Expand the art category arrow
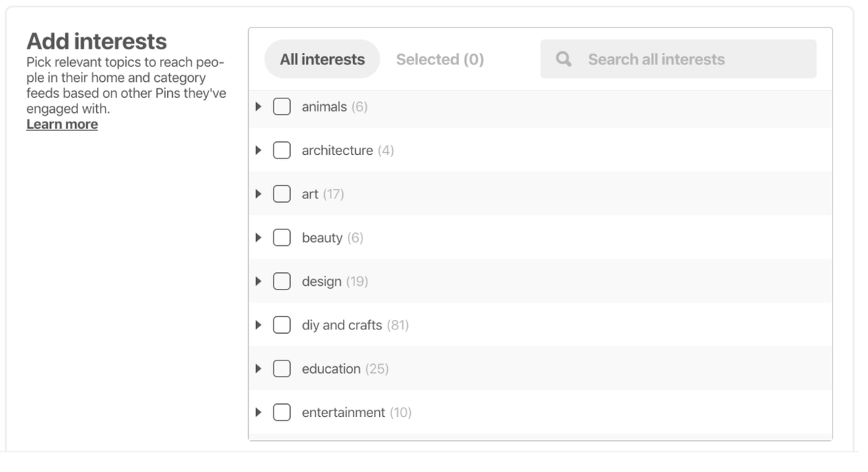 coord(258,194)
